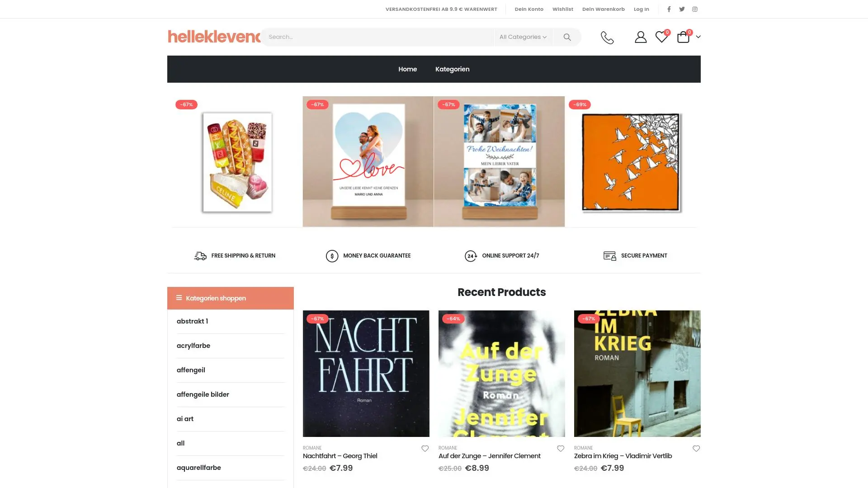The image size is (868, 488).
Task: Open the wishlist heart icon in header
Action: [x=661, y=37]
